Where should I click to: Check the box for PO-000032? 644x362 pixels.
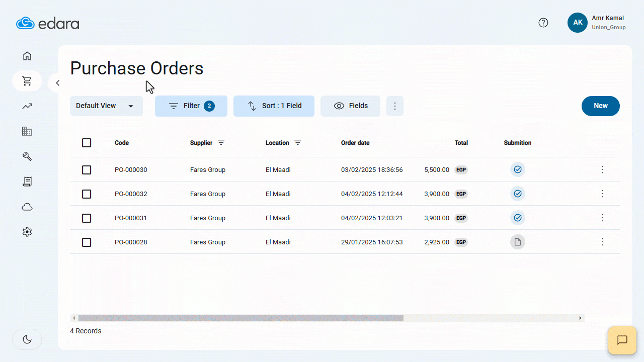[x=87, y=194]
